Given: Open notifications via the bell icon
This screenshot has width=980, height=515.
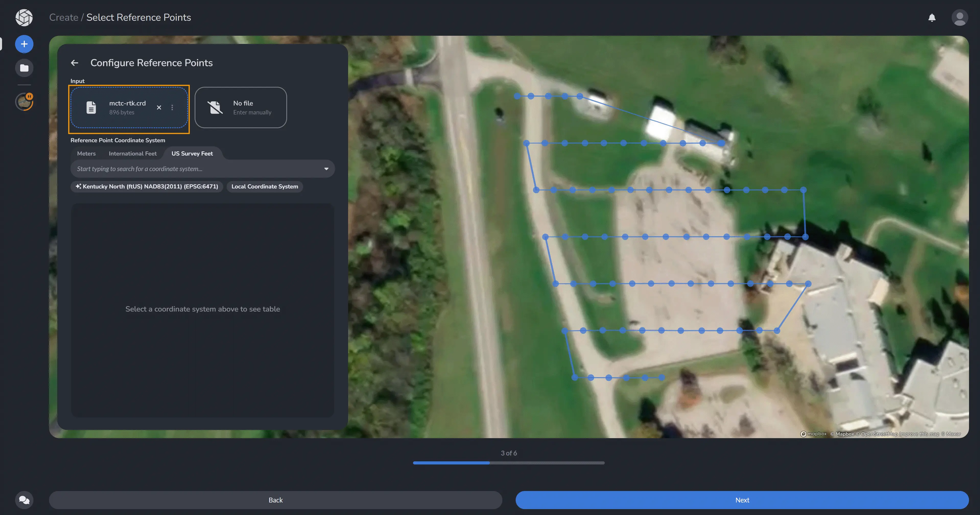Looking at the screenshot, I should point(932,18).
